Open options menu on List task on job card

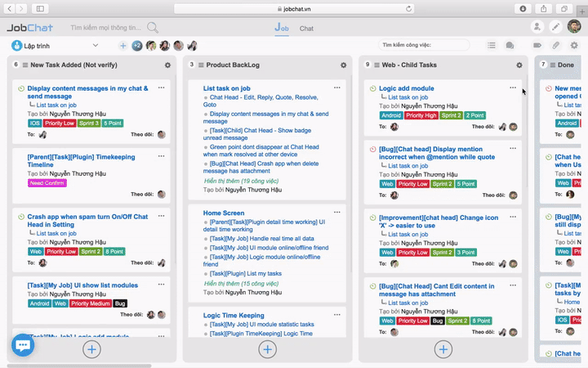click(337, 88)
